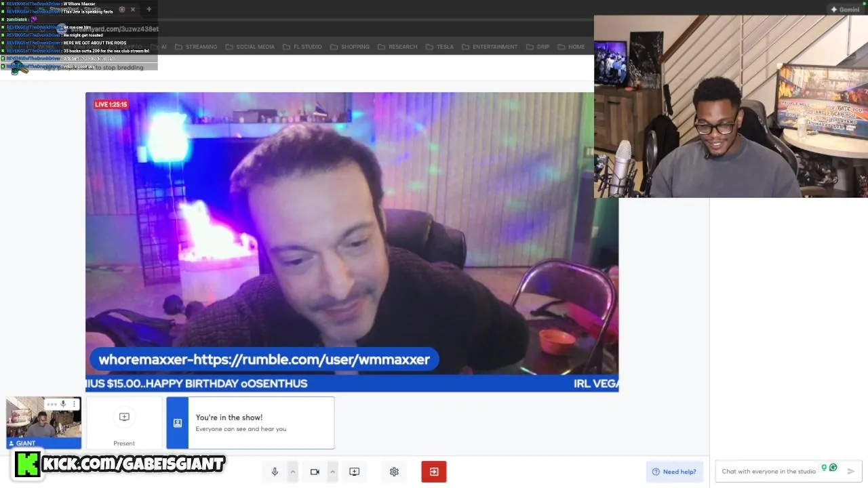Click the green Kick logo icon
Viewport: 868px width, 488px height.
[x=28, y=465]
